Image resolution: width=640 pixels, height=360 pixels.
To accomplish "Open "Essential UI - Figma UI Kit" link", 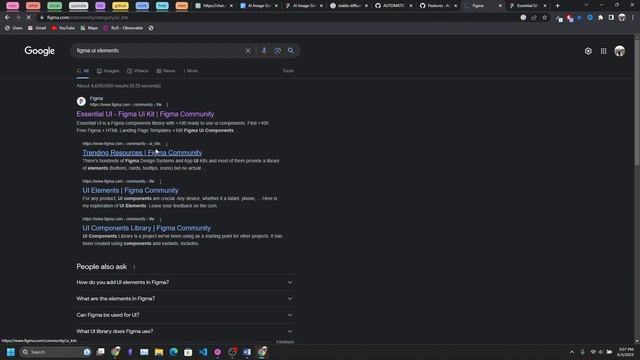I will [x=145, y=114].
